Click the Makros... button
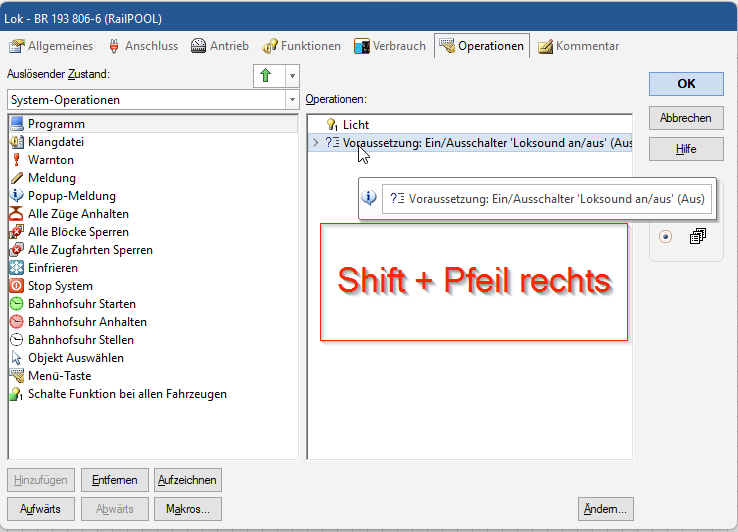The width and height of the screenshot is (738, 532). [x=188, y=509]
